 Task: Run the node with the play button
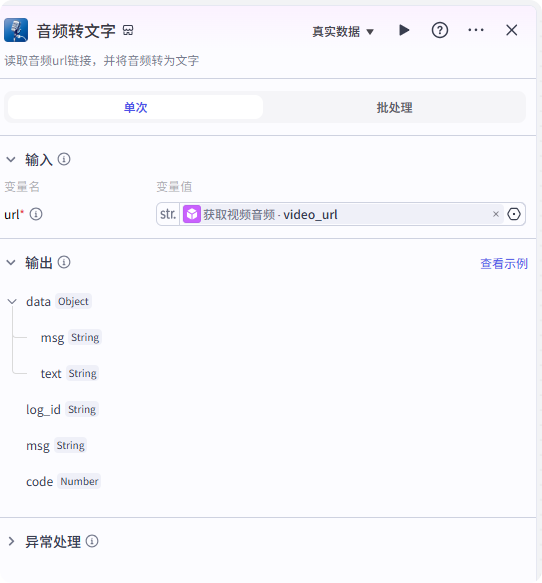coord(404,30)
